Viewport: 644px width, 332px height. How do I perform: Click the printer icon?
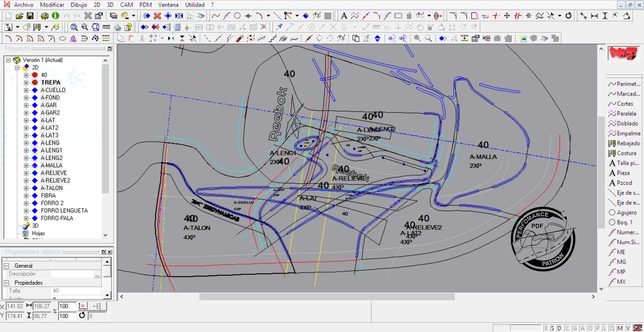click(x=117, y=27)
